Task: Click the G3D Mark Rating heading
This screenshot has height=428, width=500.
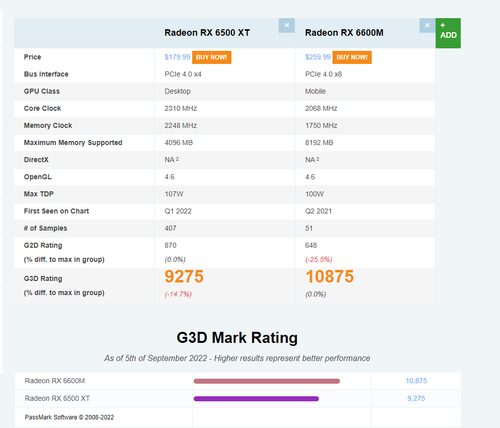Action: (237, 338)
